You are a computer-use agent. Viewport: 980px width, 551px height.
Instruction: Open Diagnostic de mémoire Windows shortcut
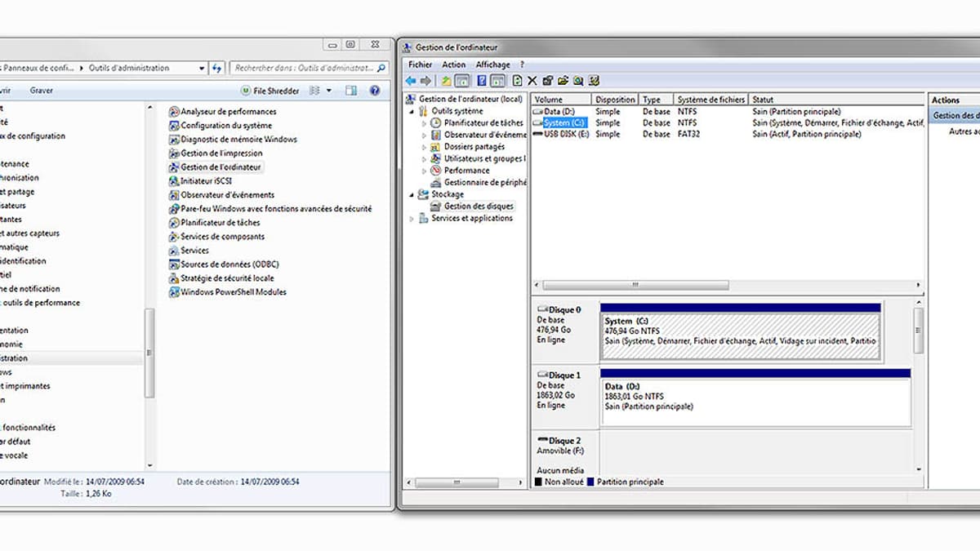click(233, 140)
